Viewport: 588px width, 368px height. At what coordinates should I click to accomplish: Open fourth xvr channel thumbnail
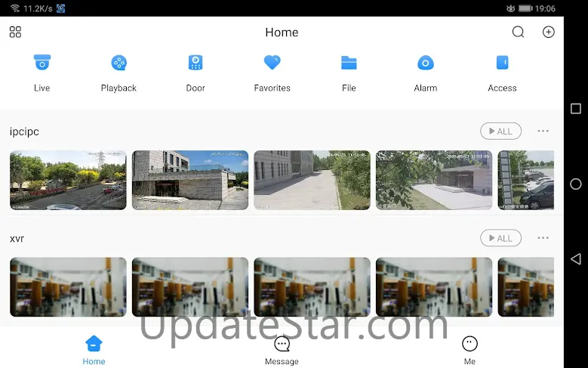pos(434,287)
